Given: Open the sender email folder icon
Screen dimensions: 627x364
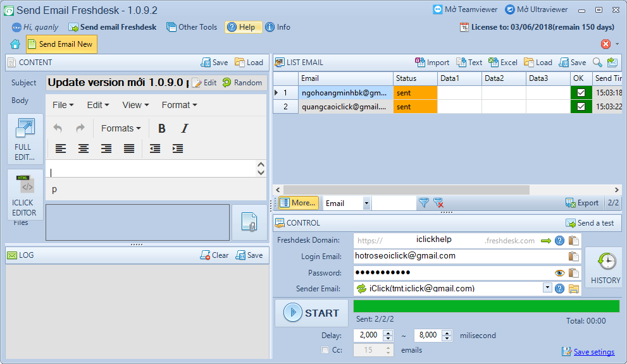Looking at the screenshot, I should pos(574,289).
